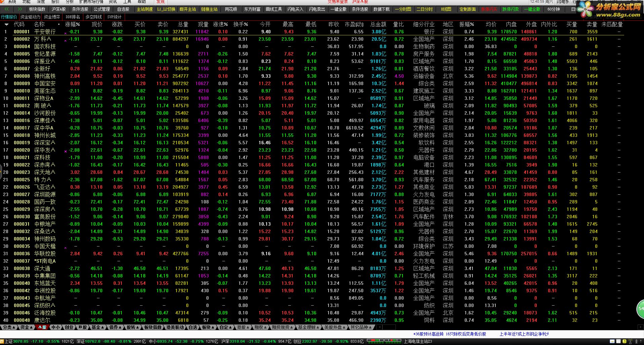Expand the 基金▲ bottom tab menu

[x=98, y=327]
